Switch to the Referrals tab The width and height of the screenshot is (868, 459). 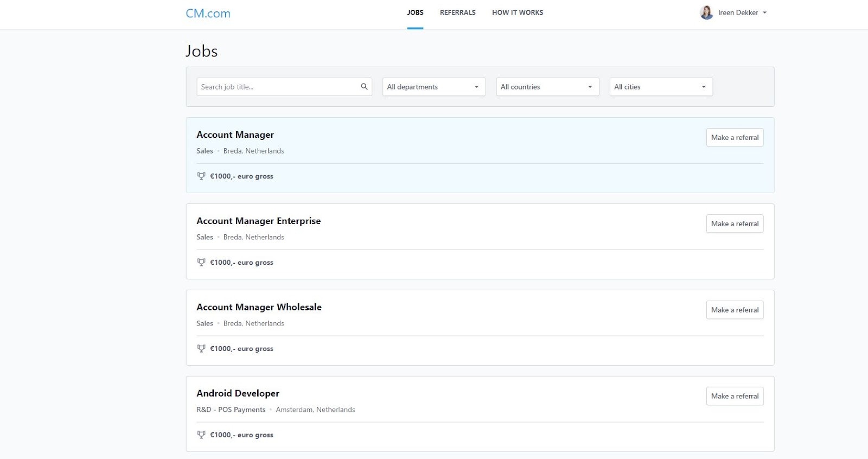coord(457,12)
